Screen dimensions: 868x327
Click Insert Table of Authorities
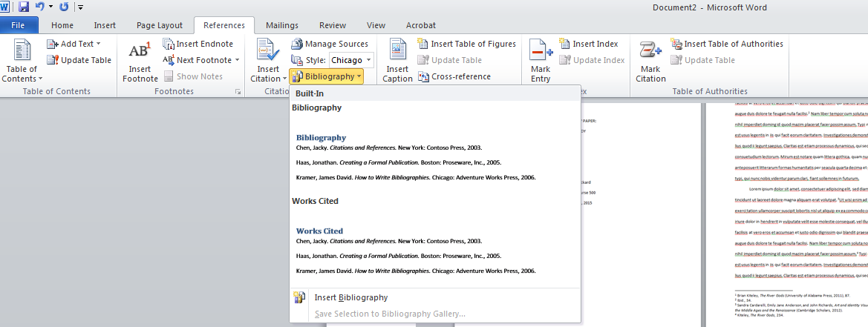[727, 44]
